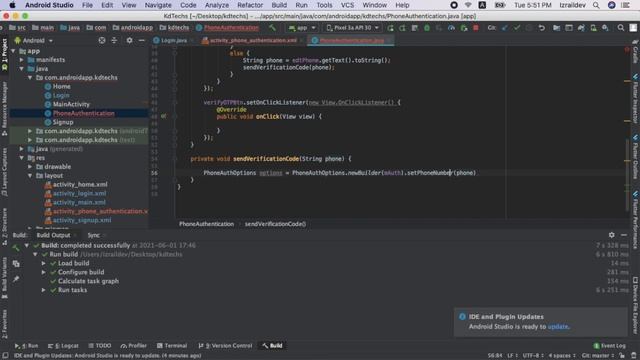Click the Rollback undo arrow icon
The height and width of the screenshot is (360, 640).
click(x=542, y=28)
